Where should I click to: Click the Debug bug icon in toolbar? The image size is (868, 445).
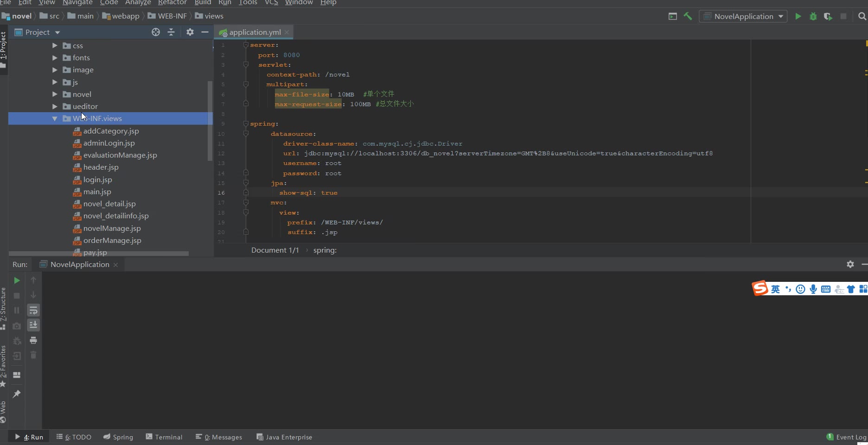[x=813, y=16]
